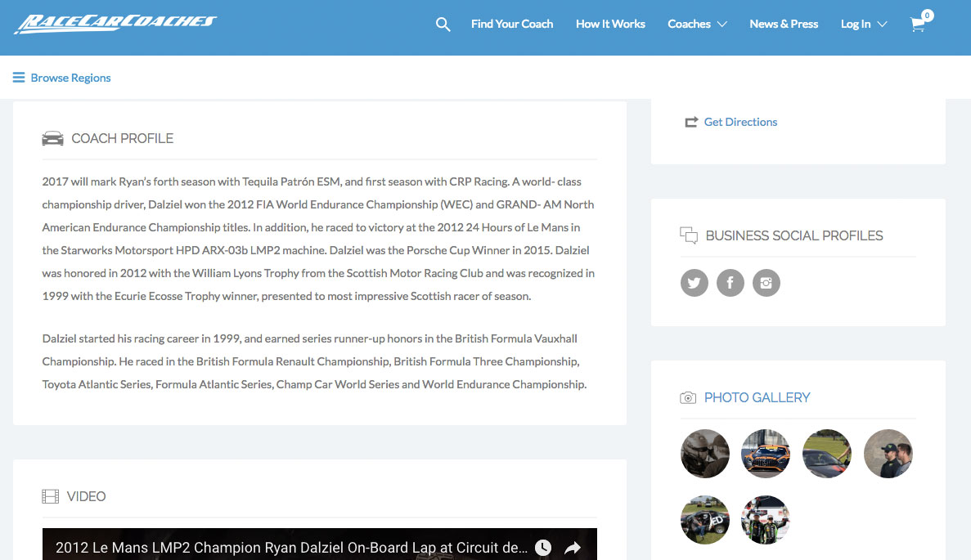
Task: Click the Get Directions arrow icon
Action: (x=691, y=122)
